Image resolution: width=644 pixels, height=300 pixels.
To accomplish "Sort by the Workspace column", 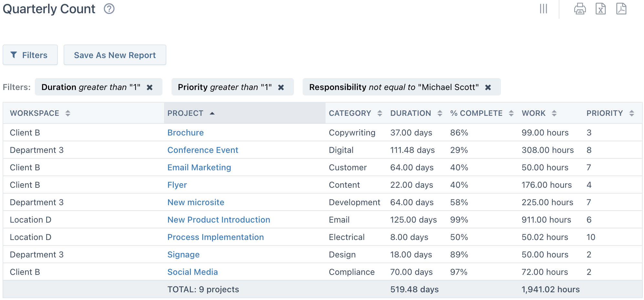I will click(x=68, y=113).
